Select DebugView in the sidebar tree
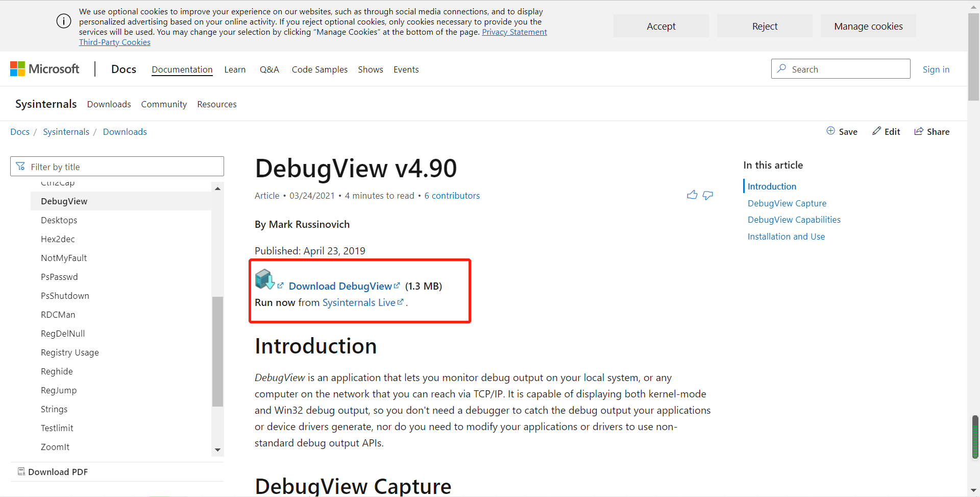 tap(64, 201)
